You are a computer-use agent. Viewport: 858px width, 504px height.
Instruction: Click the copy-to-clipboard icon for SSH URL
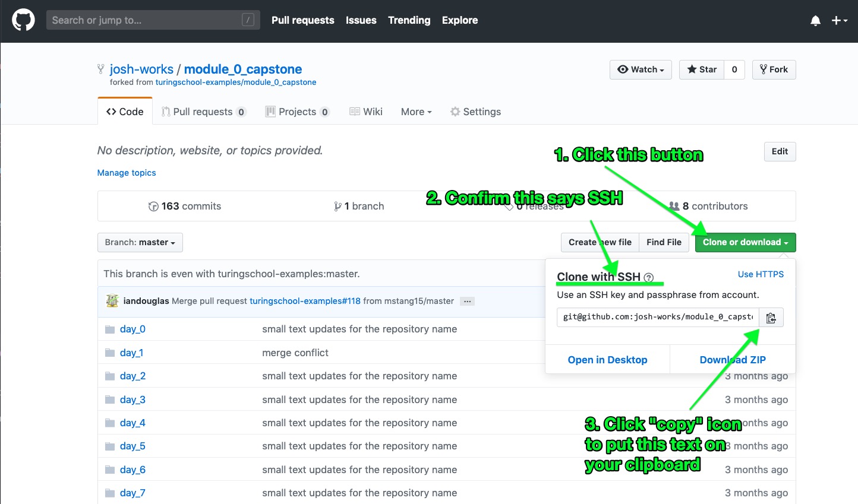tap(771, 318)
